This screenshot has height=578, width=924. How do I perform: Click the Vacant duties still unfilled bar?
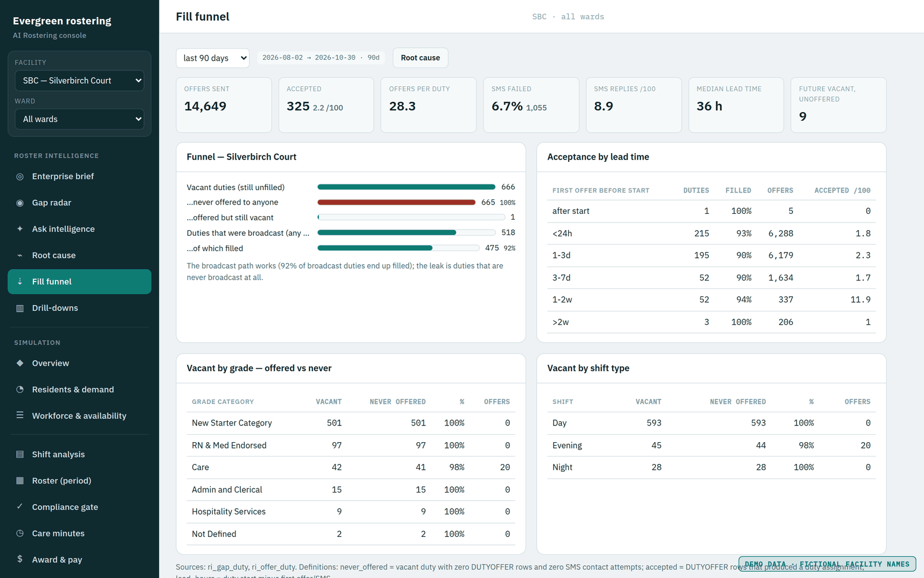point(407,187)
